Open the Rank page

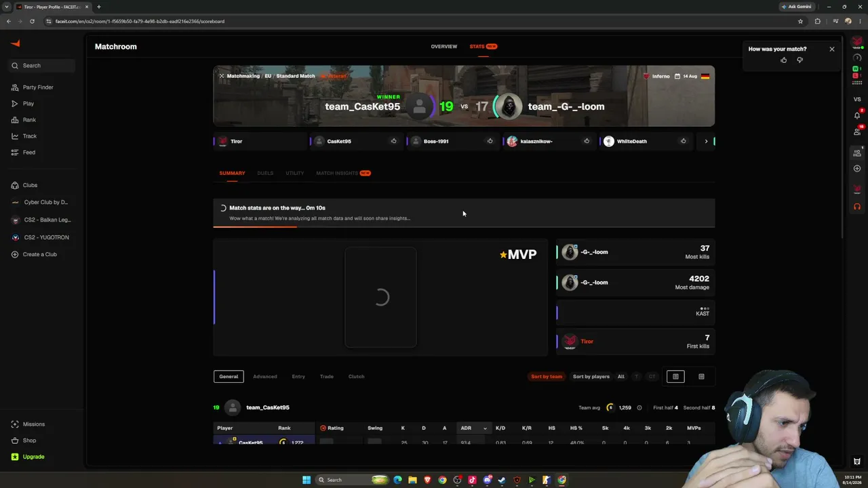point(29,120)
